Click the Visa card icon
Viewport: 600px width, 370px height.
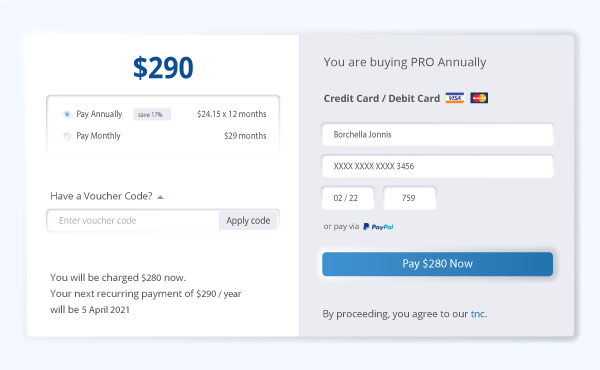pos(455,98)
